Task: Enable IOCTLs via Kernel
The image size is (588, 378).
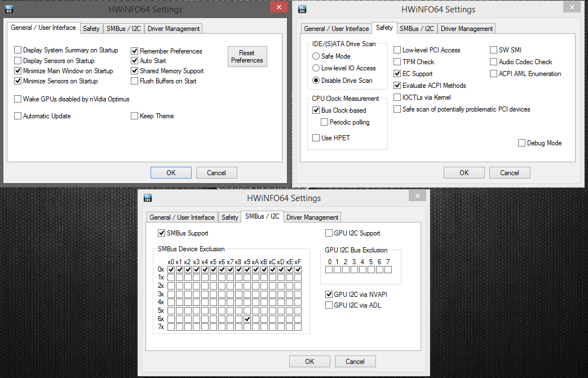Action: click(422, 97)
